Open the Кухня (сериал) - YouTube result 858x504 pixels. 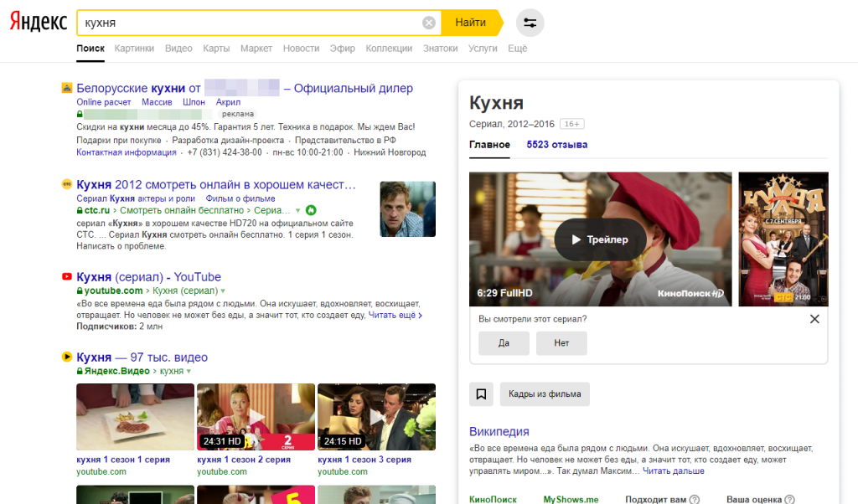click(149, 277)
